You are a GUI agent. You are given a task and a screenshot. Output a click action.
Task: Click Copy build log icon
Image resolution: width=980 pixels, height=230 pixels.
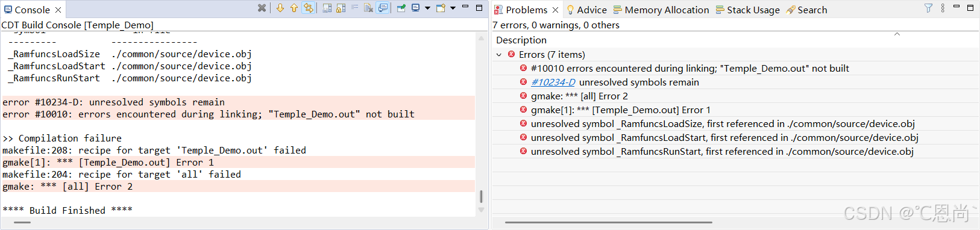click(327, 8)
